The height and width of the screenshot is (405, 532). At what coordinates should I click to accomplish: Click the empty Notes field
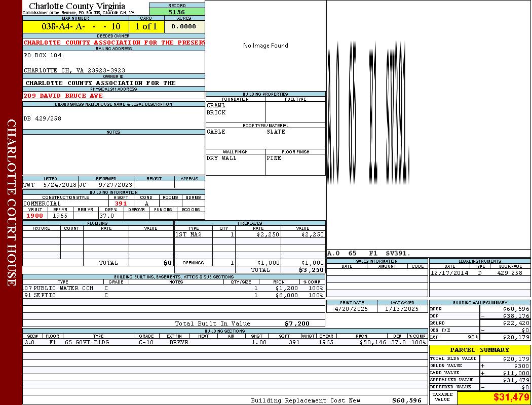(113, 154)
